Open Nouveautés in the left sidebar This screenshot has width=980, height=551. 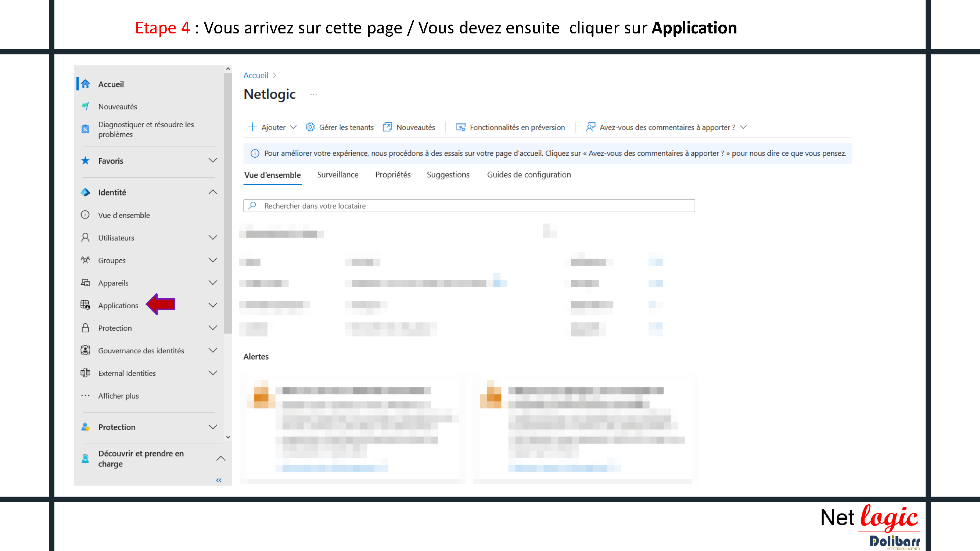point(117,107)
